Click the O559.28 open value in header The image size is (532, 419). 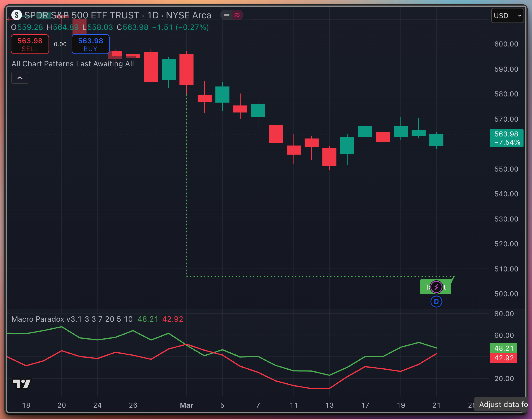coord(27,27)
